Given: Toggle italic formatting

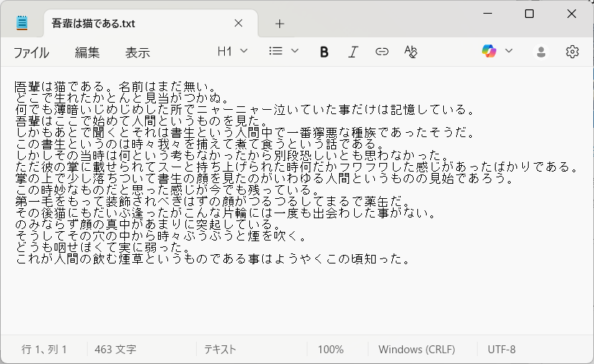Looking at the screenshot, I should (353, 52).
